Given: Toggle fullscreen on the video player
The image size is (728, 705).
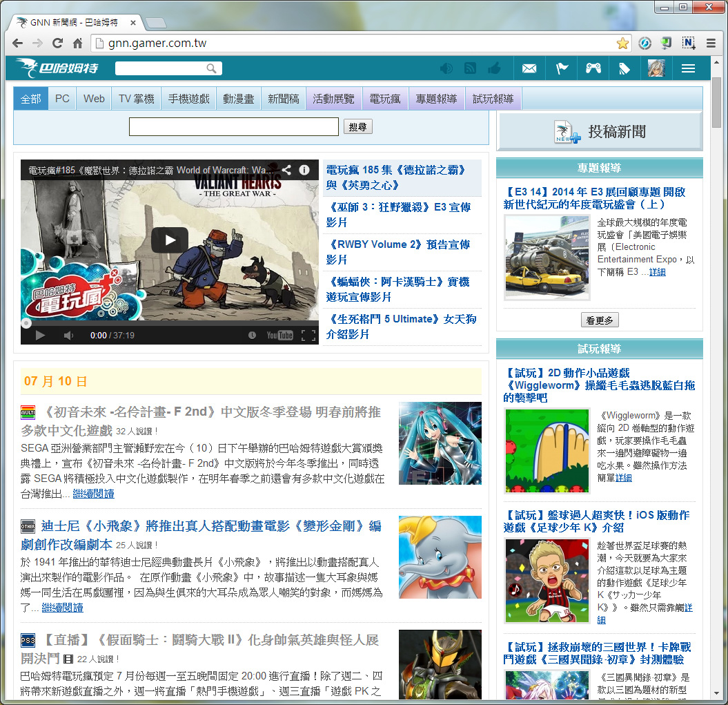Looking at the screenshot, I should coord(308,336).
